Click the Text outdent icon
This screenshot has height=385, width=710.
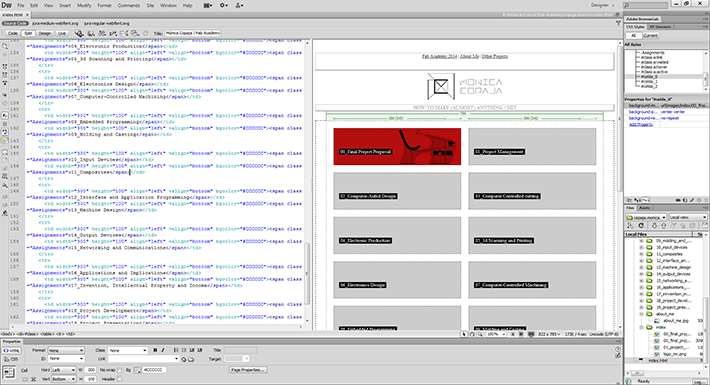pyautogui.click(x=192, y=350)
